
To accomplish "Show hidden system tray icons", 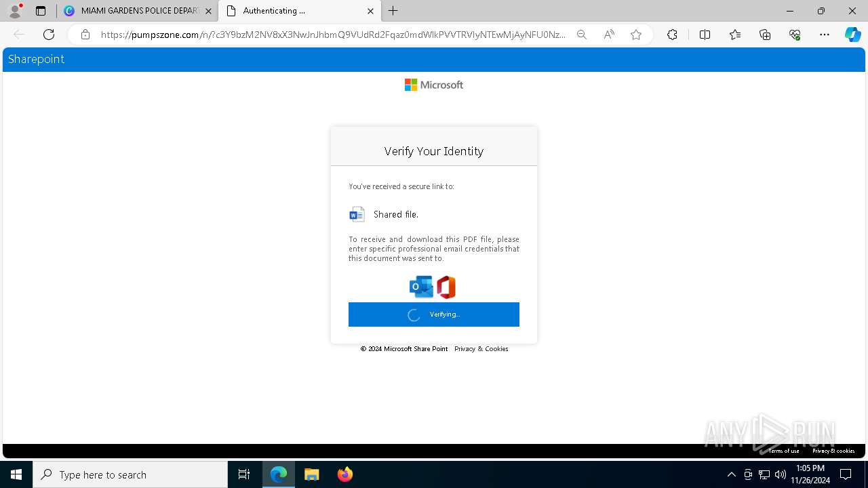I will 731,474.
